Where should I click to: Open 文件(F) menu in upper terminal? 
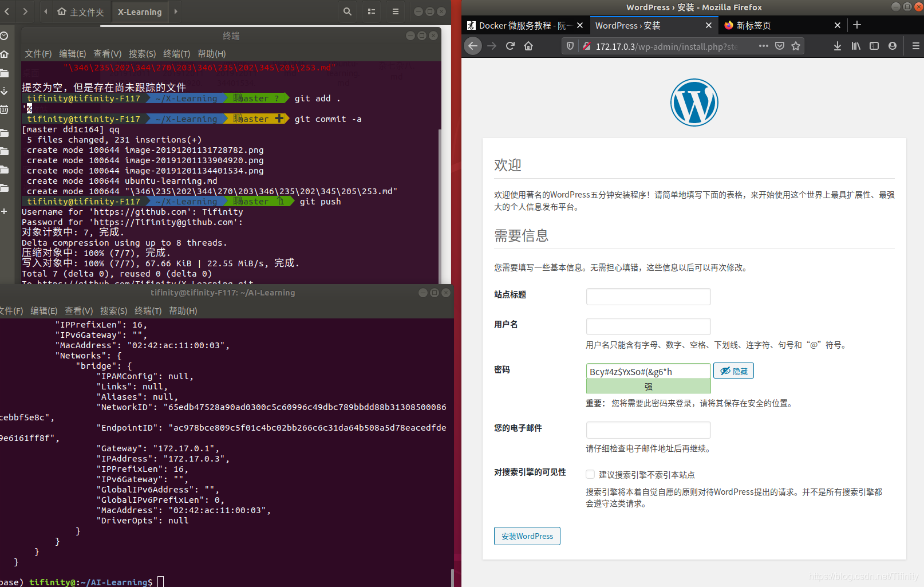point(38,54)
